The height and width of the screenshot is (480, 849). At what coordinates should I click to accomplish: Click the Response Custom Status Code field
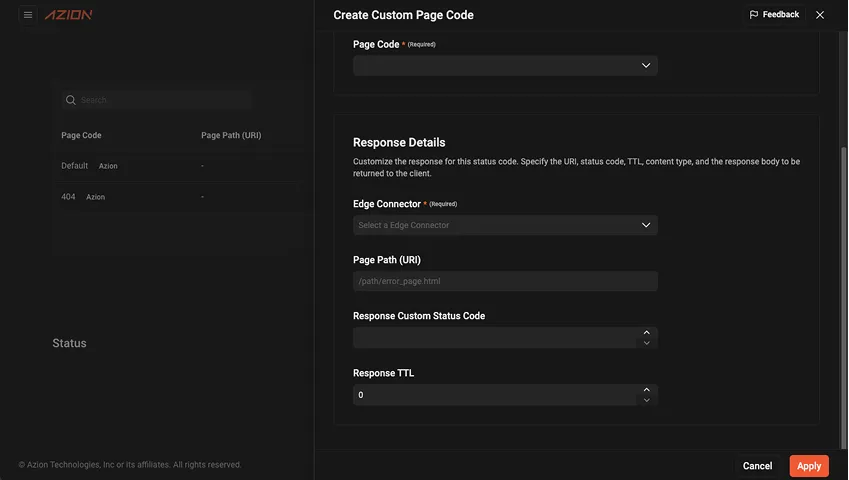[x=495, y=338]
